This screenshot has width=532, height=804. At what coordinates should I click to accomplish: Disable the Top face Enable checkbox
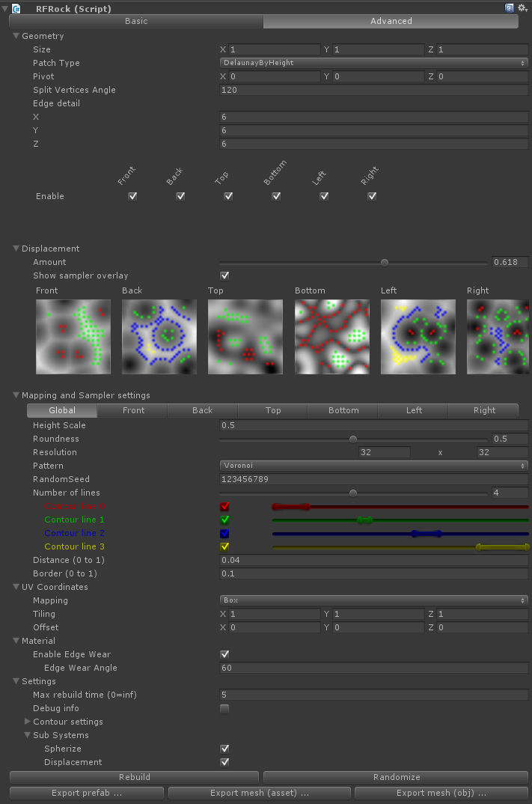[228, 196]
